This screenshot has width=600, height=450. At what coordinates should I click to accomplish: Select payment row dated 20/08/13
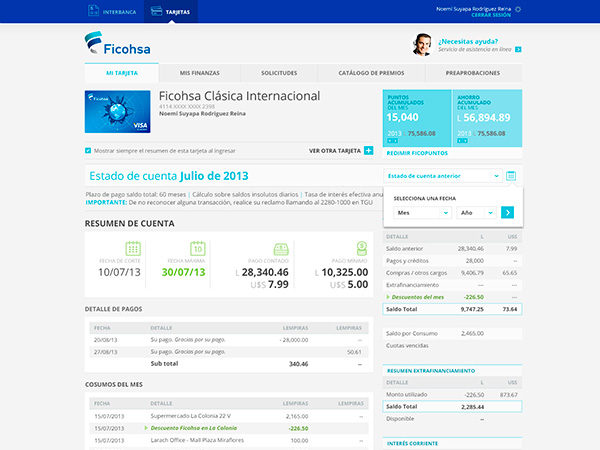229,340
